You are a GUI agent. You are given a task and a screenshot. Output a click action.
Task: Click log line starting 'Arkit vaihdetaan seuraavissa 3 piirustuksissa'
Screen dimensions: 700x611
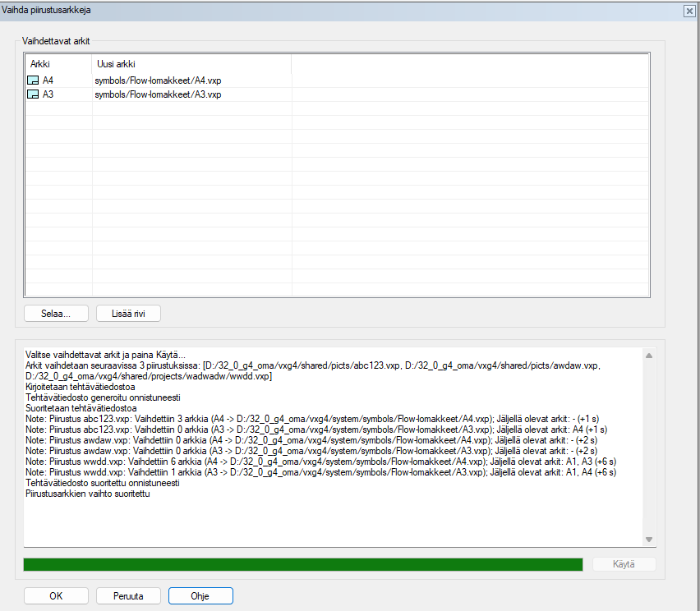tap(313, 371)
